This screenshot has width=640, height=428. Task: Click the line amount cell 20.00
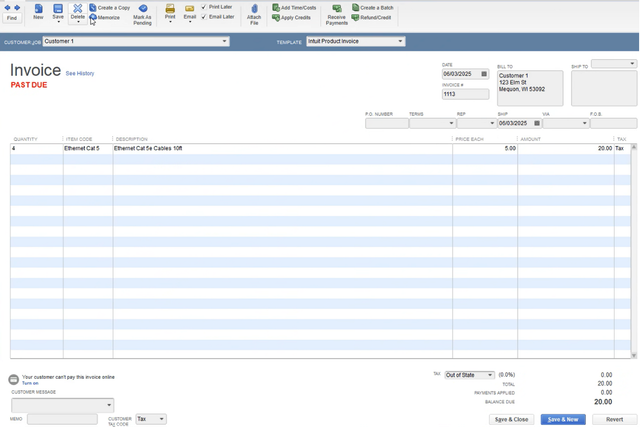point(566,149)
